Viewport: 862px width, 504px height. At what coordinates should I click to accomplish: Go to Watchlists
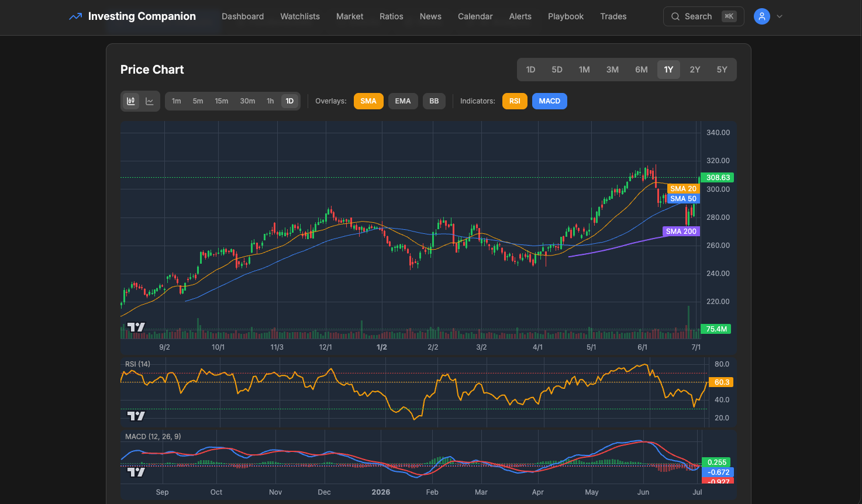[300, 16]
